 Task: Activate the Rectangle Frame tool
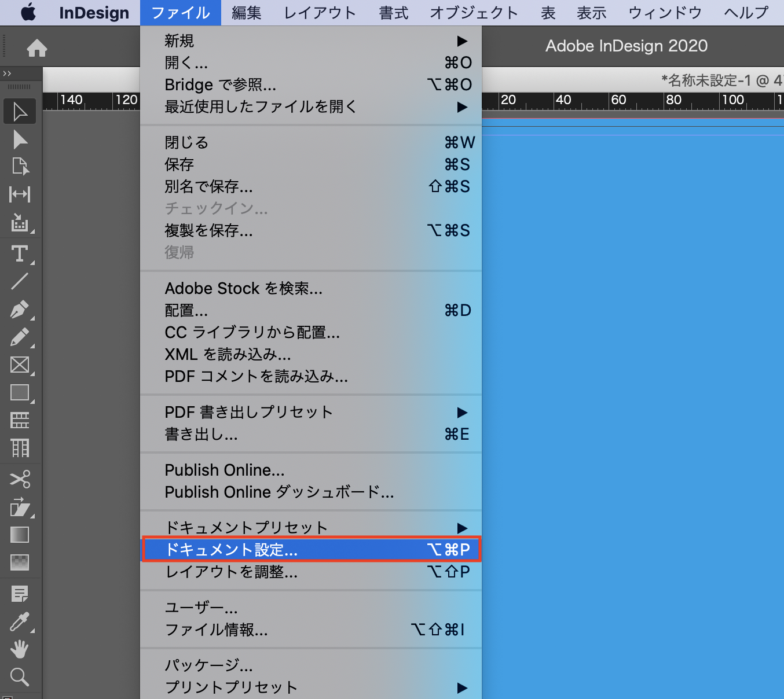pyautogui.click(x=20, y=365)
